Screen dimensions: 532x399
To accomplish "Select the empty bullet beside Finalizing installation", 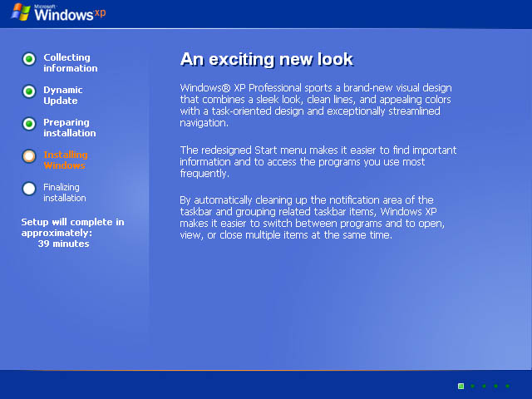I will click(x=29, y=189).
